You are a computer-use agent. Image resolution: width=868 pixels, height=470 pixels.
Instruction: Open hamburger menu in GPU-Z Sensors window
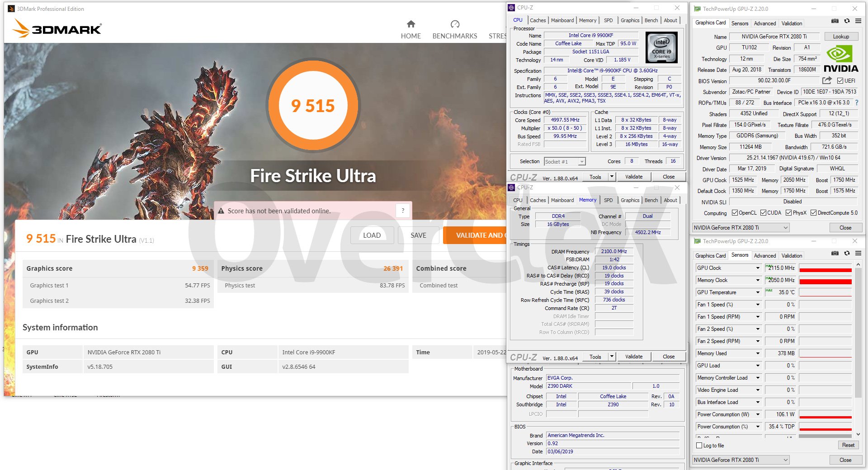[x=858, y=254]
